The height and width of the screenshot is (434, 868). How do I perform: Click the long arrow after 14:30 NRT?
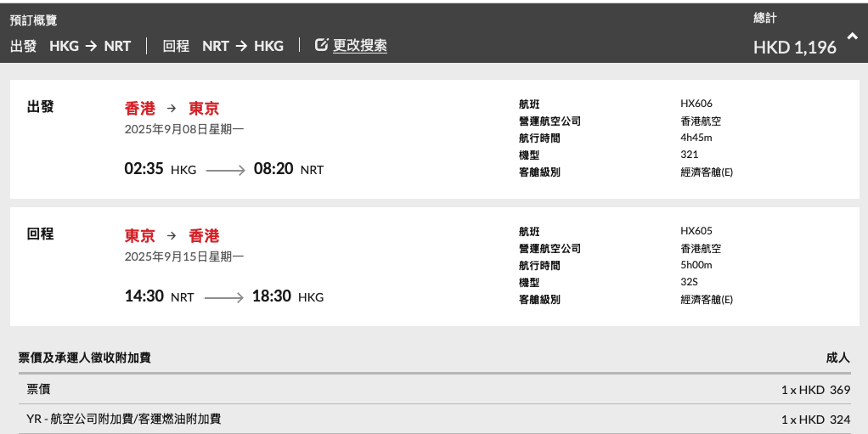223,298
